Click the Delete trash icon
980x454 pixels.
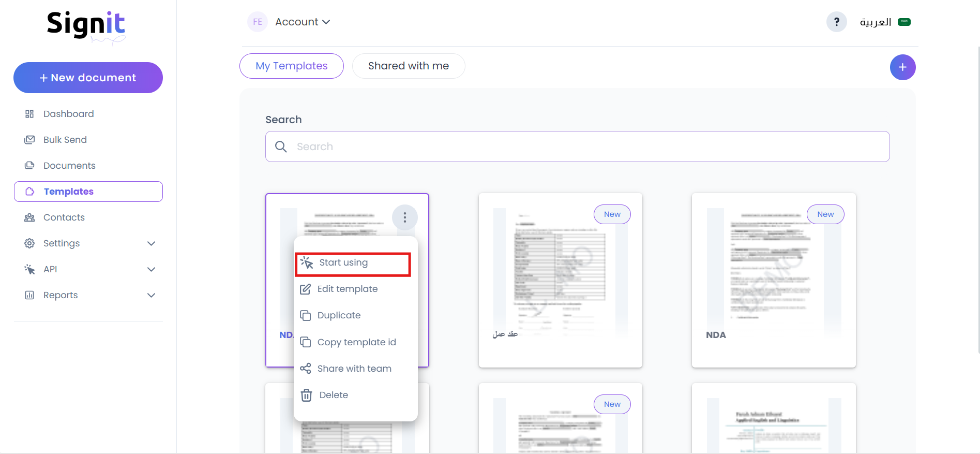pyautogui.click(x=307, y=395)
